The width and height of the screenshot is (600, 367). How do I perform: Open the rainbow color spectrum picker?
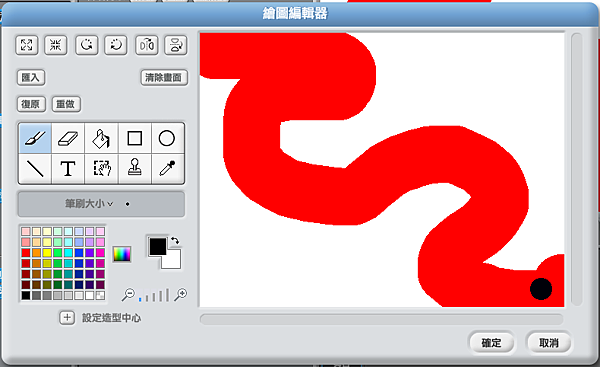pyautogui.click(x=122, y=254)
